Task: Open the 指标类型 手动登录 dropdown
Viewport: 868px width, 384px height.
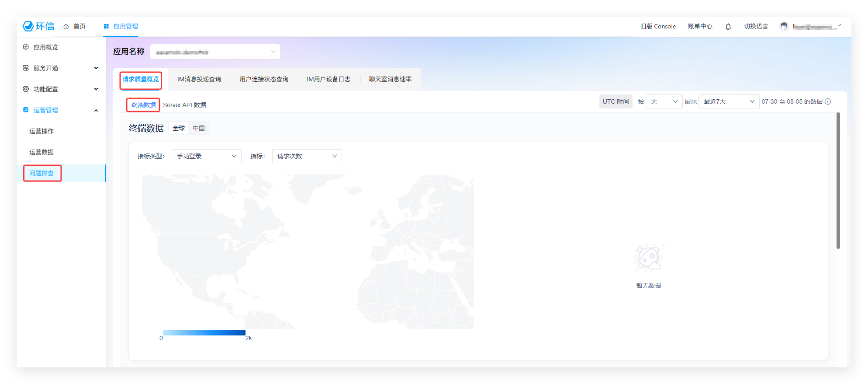Action: pos(206,156)
